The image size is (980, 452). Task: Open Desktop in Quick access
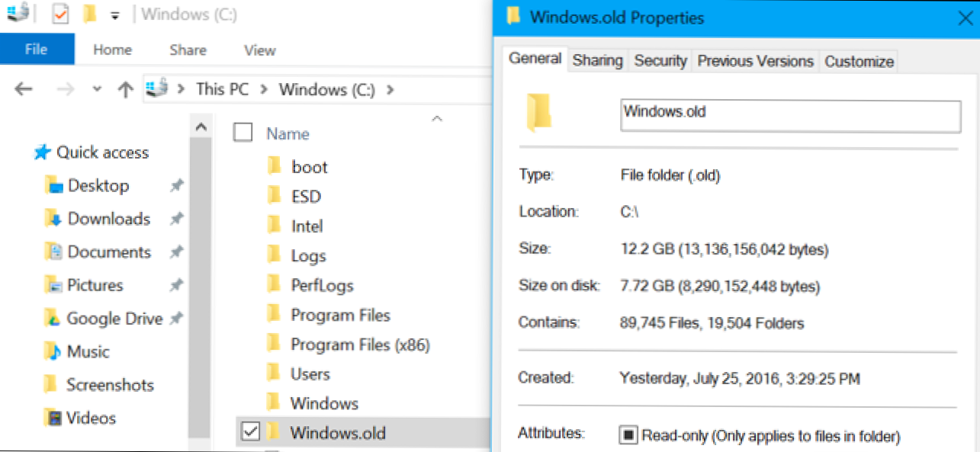coord(98,185)
